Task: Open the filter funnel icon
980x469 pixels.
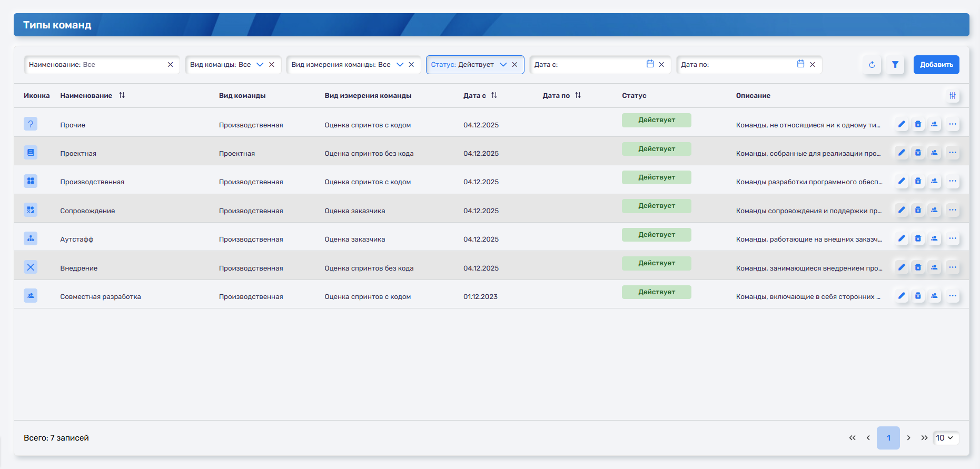Action: click(895, 65)
